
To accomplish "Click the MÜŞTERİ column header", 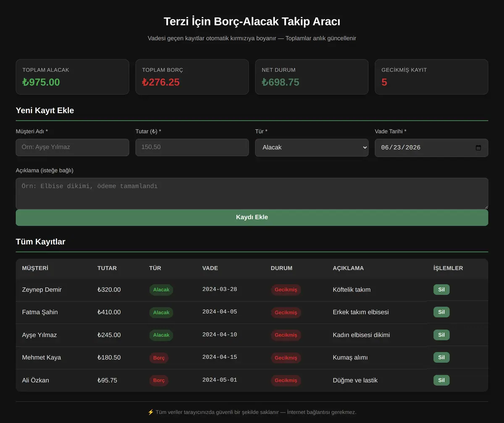I will pyautogui.click(x=35, y=268).
